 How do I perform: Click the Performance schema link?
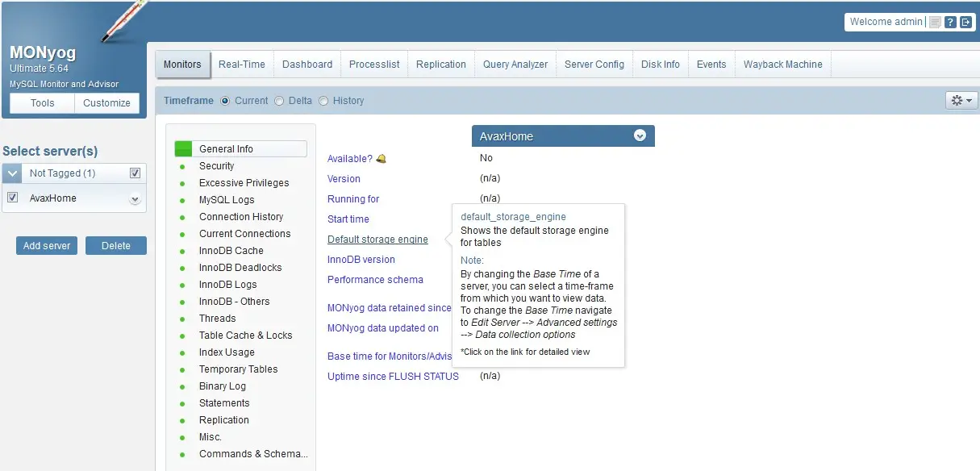375,280
